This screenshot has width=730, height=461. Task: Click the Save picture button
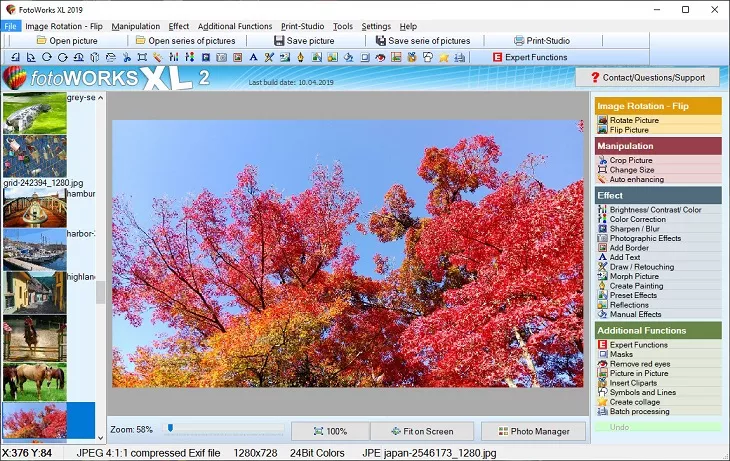(304, 41)
